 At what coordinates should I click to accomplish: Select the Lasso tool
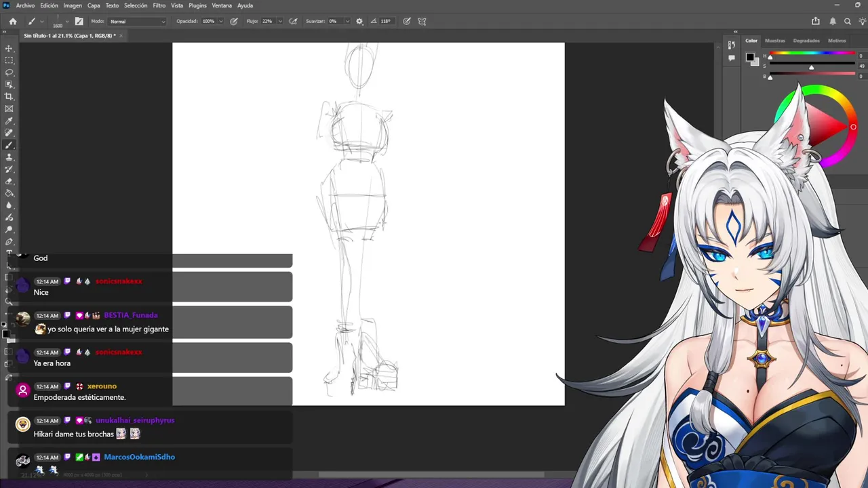9,73
